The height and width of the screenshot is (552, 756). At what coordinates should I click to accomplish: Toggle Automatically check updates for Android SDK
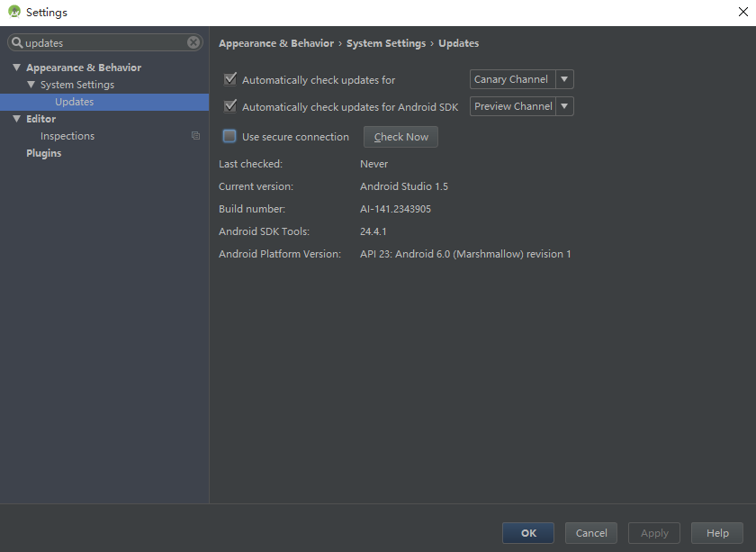coord(230,106)
